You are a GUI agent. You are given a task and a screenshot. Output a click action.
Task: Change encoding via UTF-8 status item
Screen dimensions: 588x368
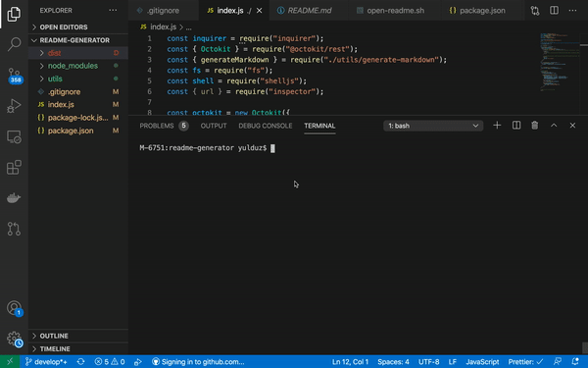[428, 361]
